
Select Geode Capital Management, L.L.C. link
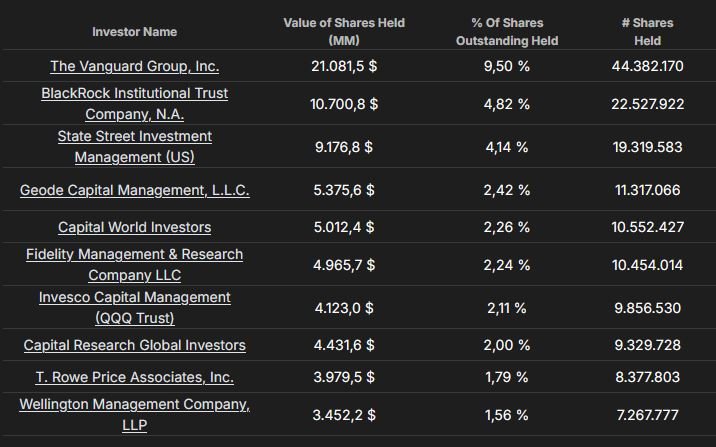click(134, 189)
